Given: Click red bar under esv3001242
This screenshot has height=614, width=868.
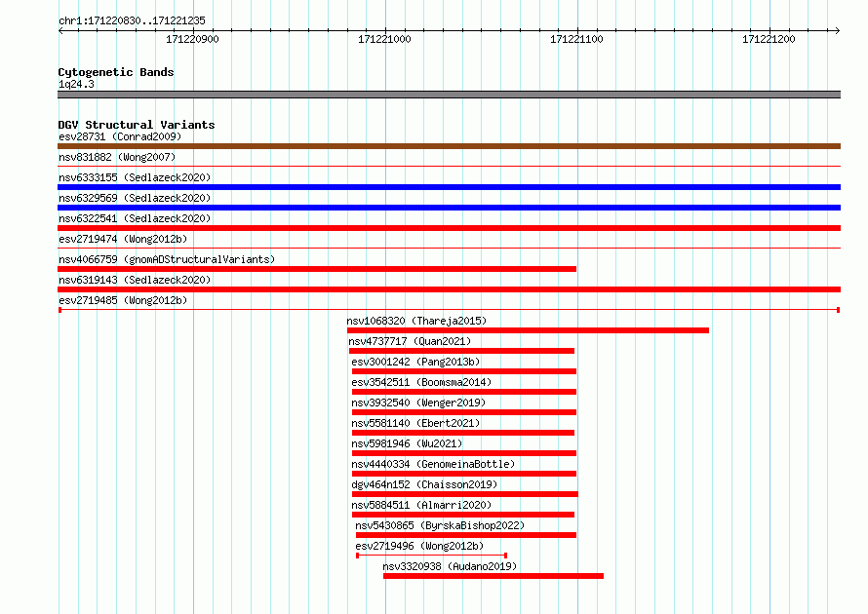Looking at the screenshot, I should [x=464, y=371].
